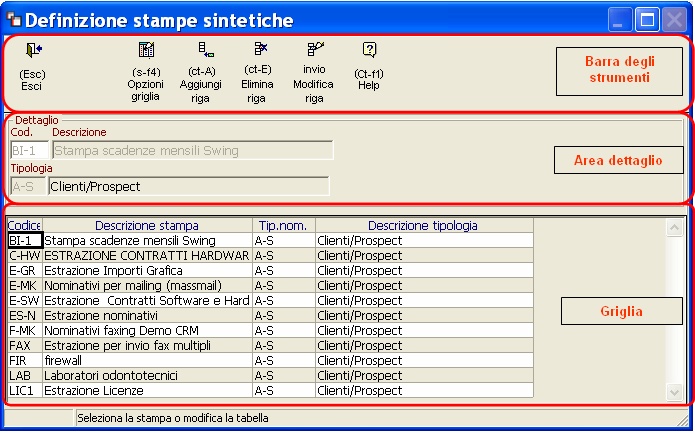Image resolution: width=695 pixels, height=433 pixels.
Task: Open Help with the question mark icon
Action: point(369,50)
